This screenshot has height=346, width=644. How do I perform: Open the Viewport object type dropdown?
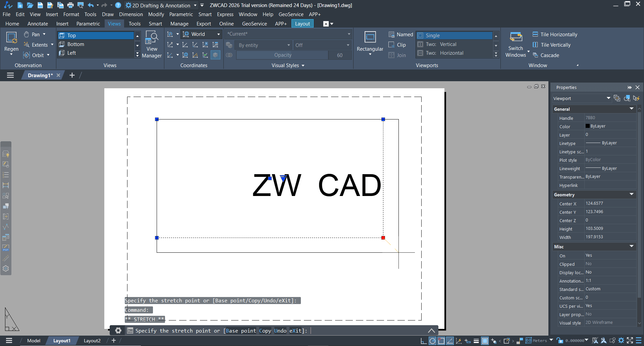[582, 98]
